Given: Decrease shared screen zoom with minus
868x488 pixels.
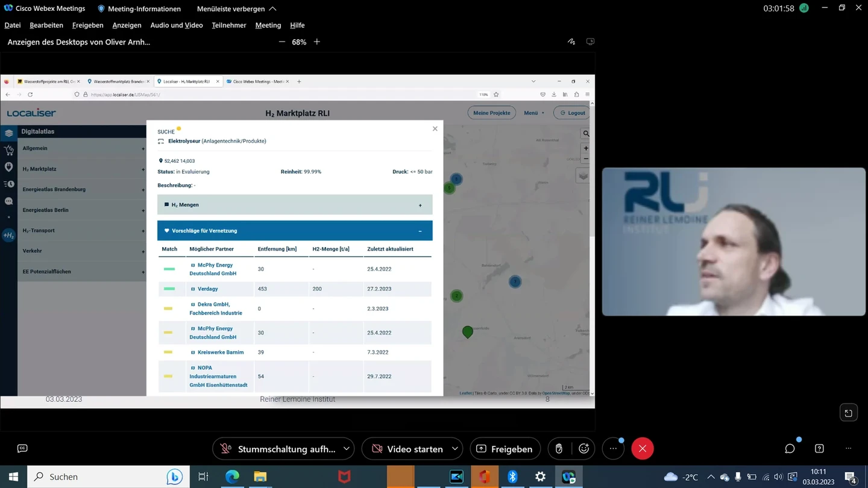Looking at the screenshot, I should 281,42.
